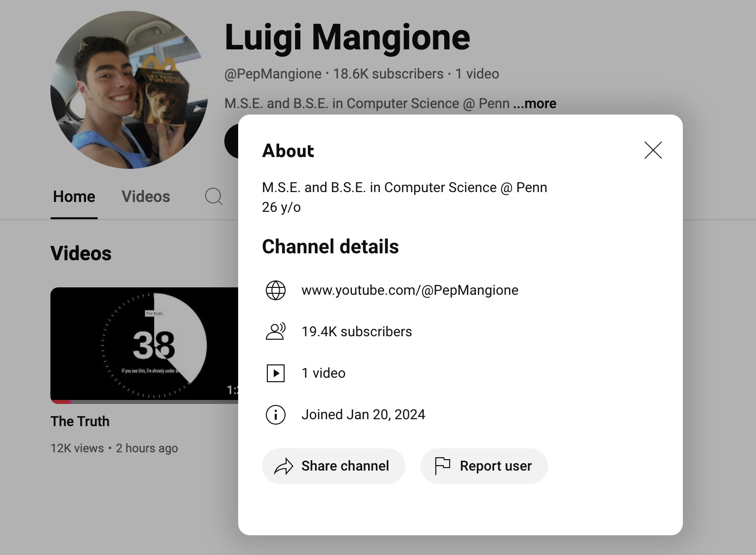The width and height of the screenshot is (756, 555).
Task: Click the close X on the About dialog
Action: pyautogui.click(x=653, y=151)
